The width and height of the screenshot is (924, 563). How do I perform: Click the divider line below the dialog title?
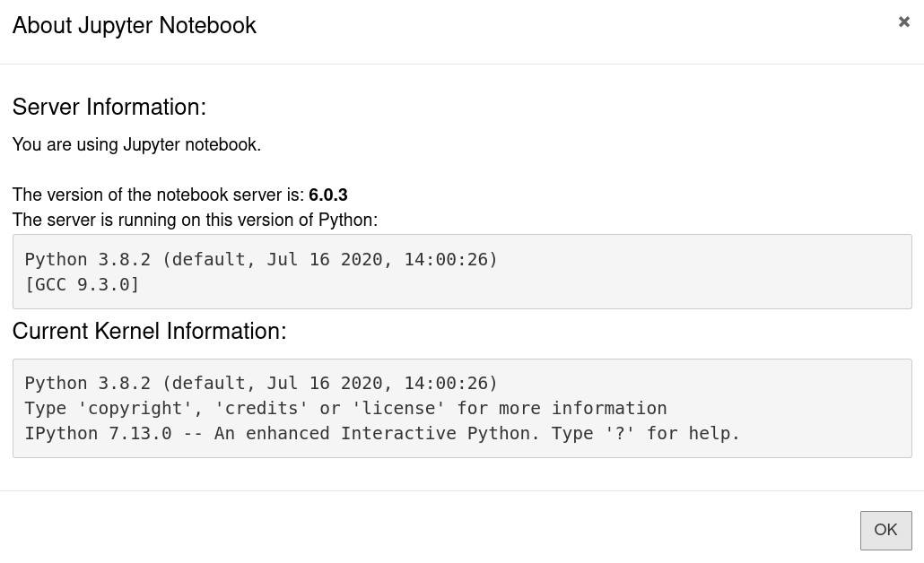point(462,63)
